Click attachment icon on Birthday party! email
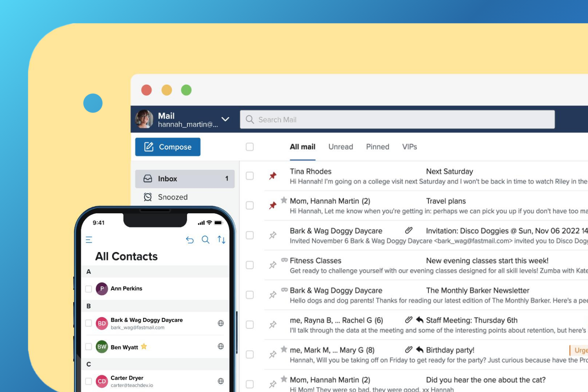This screenshot has height=392, width=588. tap(408, 349)
